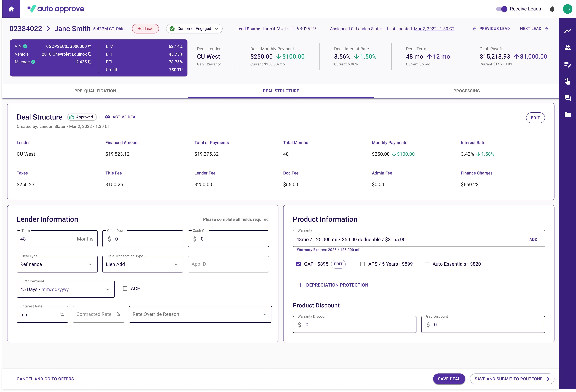Click into the App ID field
This screenshot has width=576, height=392.
point(228,264)
